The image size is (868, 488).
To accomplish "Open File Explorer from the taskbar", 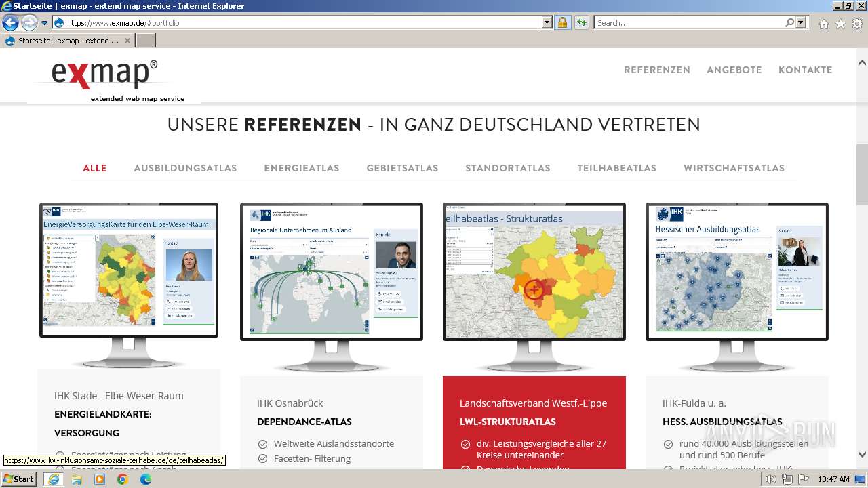I will coord(77,479).
